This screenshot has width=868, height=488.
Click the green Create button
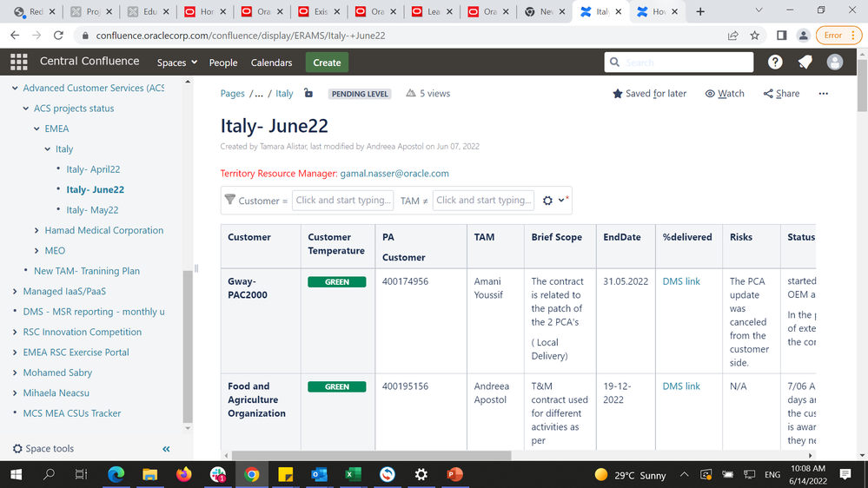click(327, 63)
